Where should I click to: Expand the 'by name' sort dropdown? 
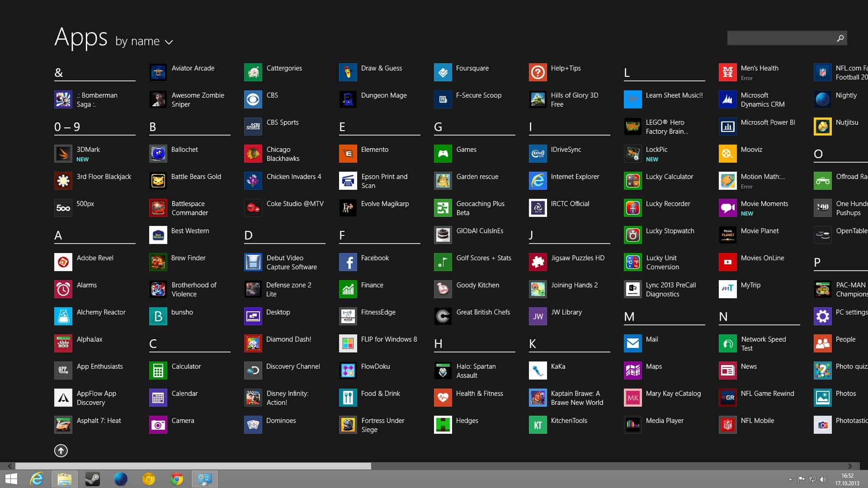click(x=137, y=41)
